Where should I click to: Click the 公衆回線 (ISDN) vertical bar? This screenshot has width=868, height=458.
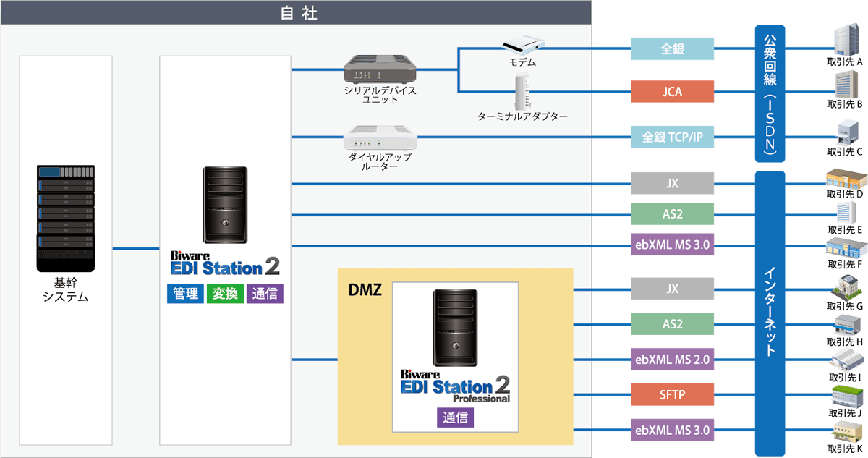(x=770, y=93)
